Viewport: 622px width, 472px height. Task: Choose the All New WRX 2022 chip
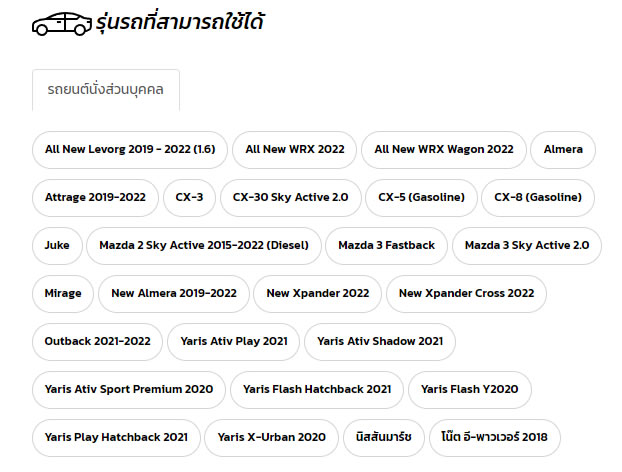(x=294, y=149)
